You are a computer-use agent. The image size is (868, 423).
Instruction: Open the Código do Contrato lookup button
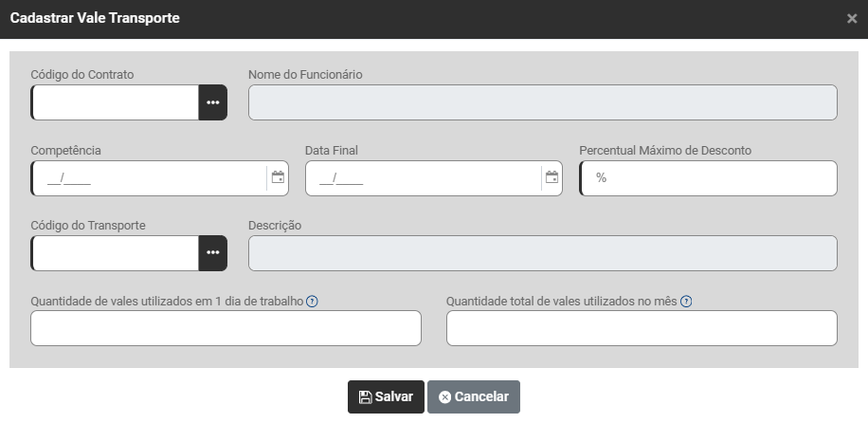(213, 102)
